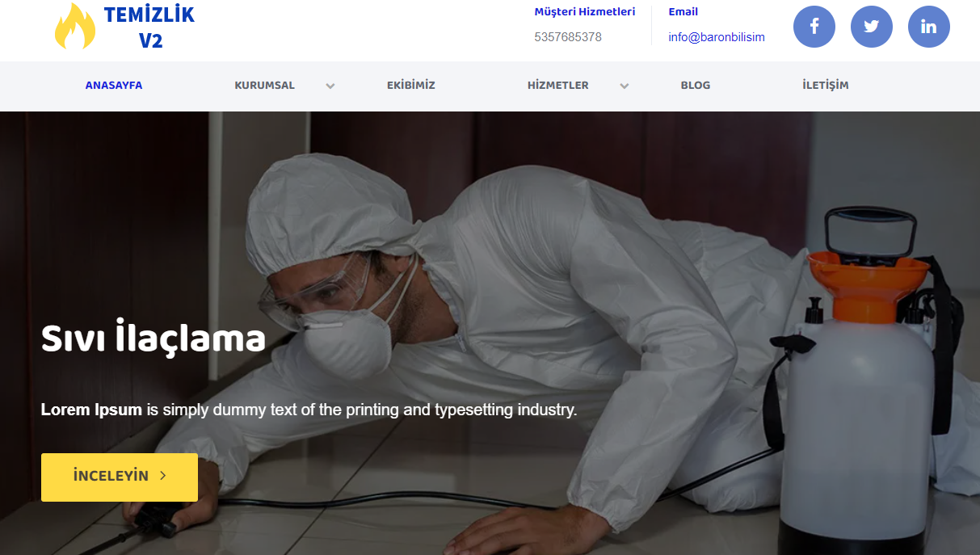The height and width of the screenshot is (555, 980).
Task: Click the yellow flame logo icon
Action: click(74, 26)
